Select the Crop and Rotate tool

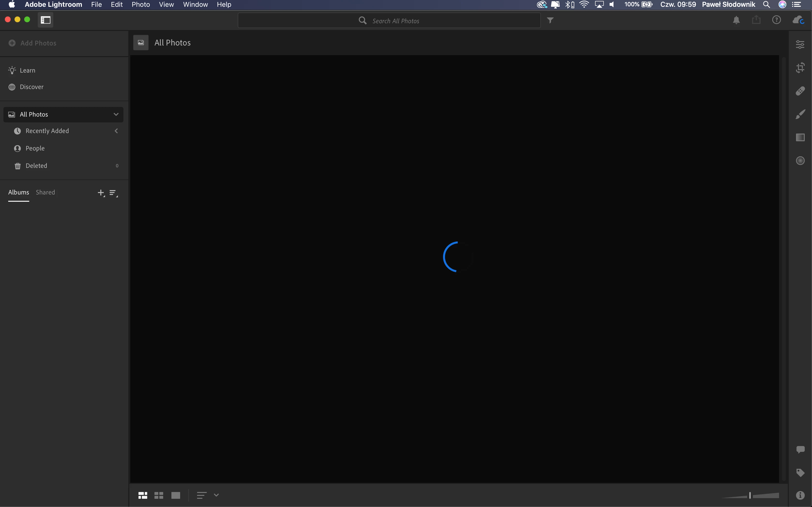pyautogui.click(x=800, y=68)
